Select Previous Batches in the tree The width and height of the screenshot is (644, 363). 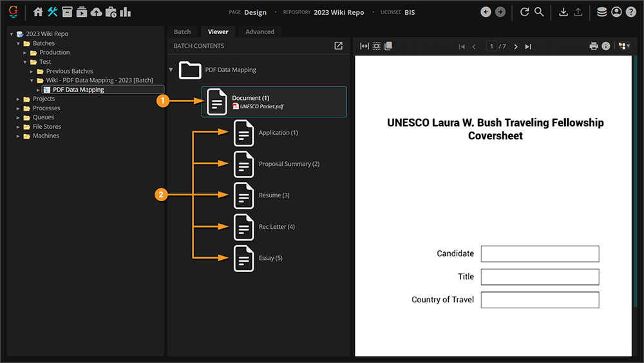pos(70,71)
